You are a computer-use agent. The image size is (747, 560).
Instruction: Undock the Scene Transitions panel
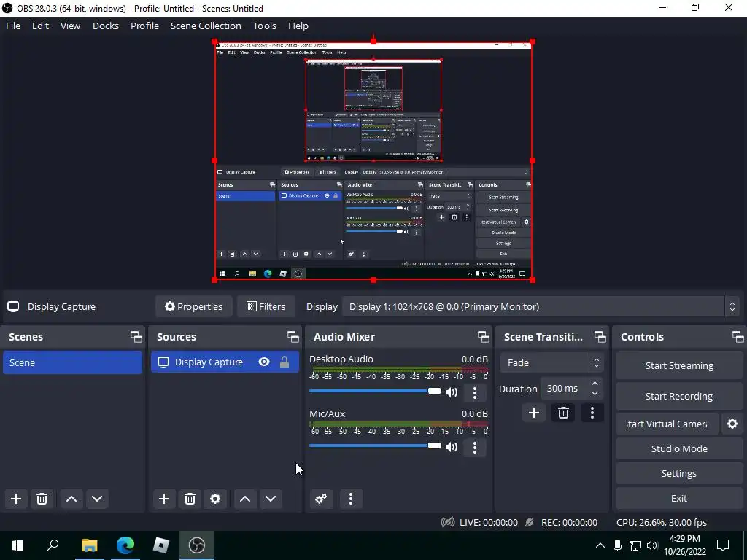click(x=600, y=337)
